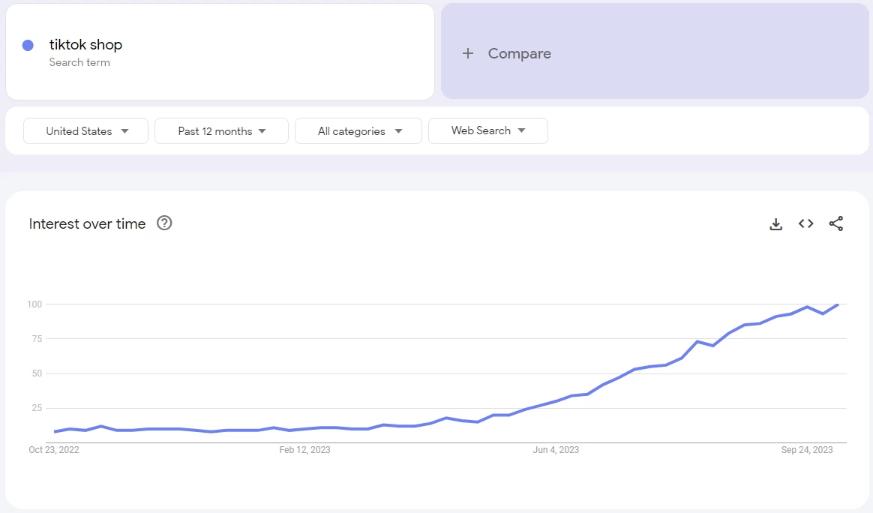Click the peak point of the trend line
873x513 pixels.
point(837,305)
